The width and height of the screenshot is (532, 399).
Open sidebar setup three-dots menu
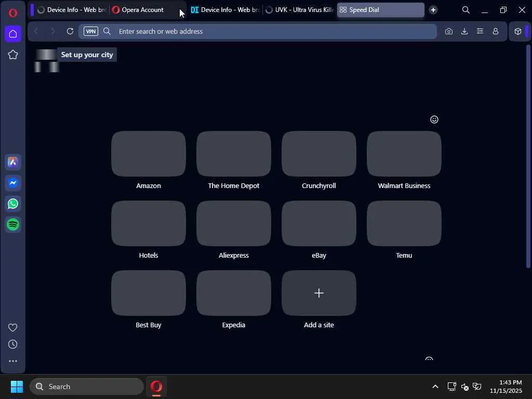click(x=13, y=361)
